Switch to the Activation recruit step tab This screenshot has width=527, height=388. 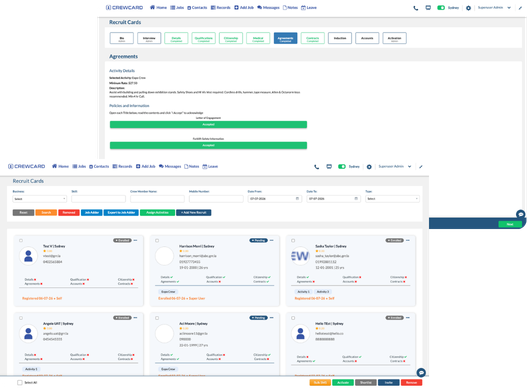pyautogui.click(x=395, y=38)
